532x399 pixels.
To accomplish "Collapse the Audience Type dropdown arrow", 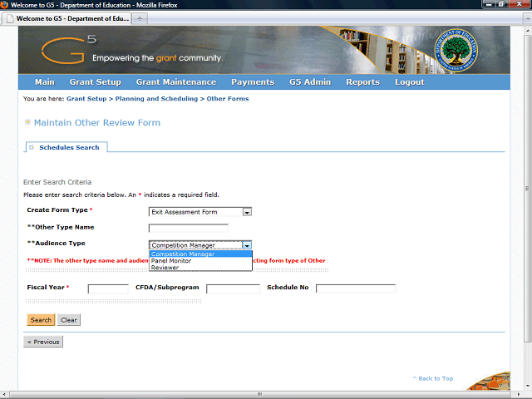I will click(247, 245).
